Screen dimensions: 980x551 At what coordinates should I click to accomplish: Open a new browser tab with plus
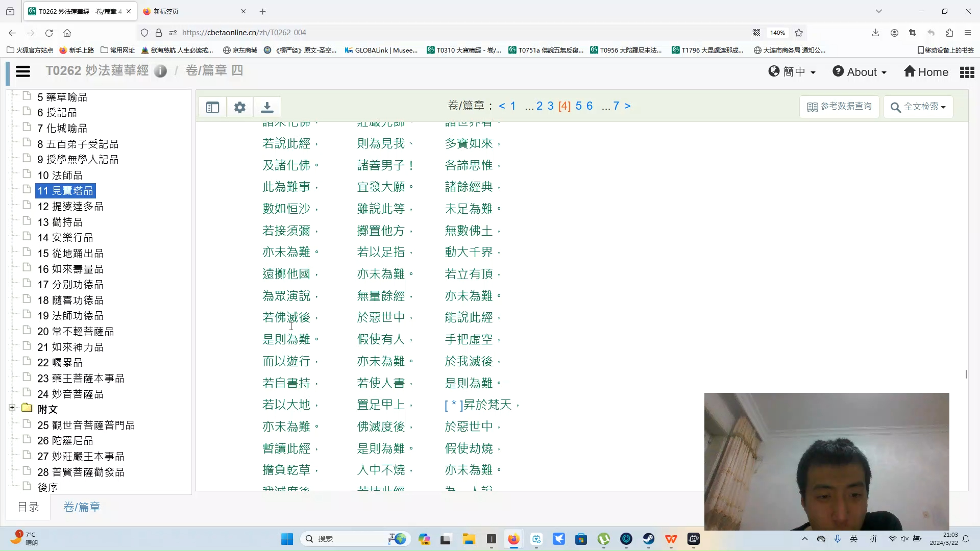[x=262, y=11]
